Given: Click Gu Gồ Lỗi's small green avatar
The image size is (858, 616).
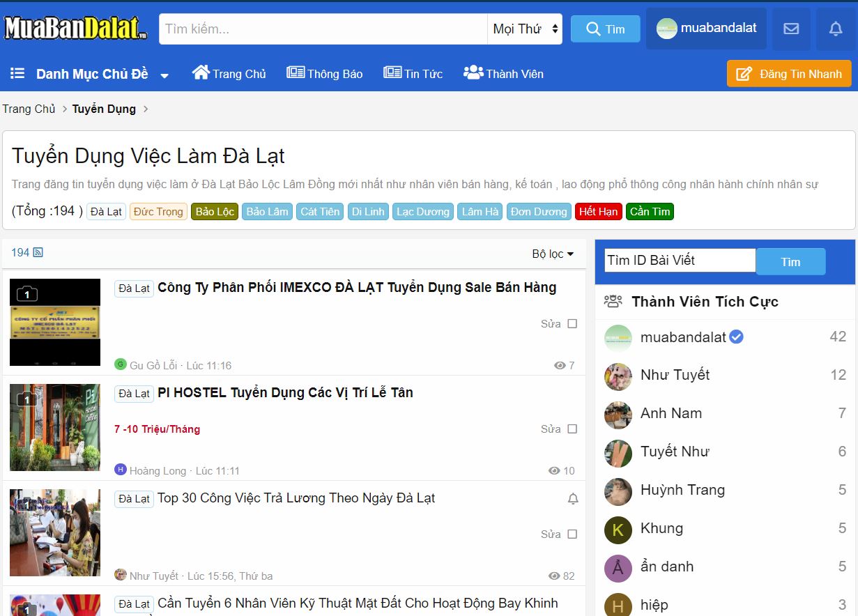Looking at the screenshot, I should 121,364.
